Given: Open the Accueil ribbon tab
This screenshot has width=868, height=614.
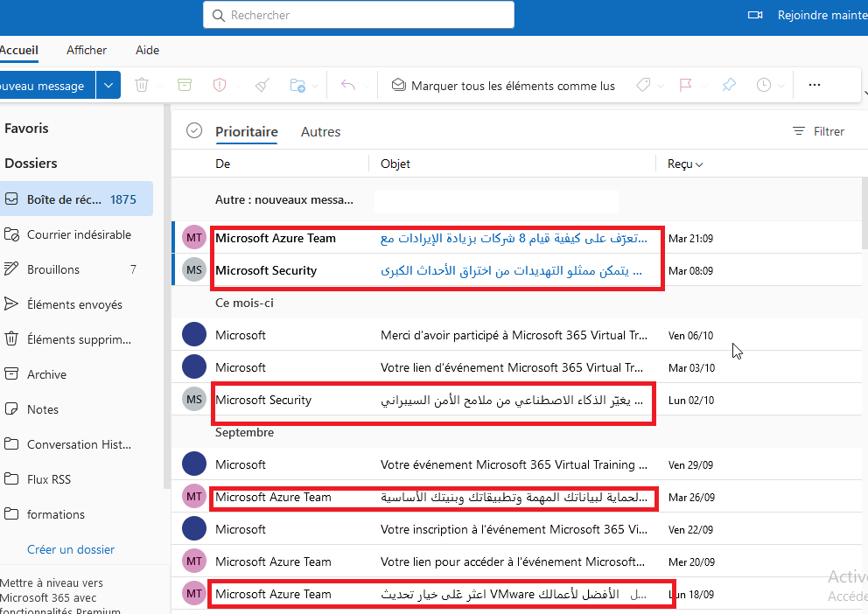Looking at the screenshot, I should 19,50.
